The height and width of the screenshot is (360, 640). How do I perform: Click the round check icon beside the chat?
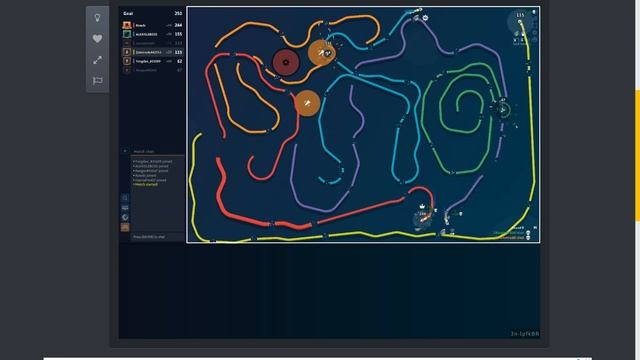coord(125,217)
